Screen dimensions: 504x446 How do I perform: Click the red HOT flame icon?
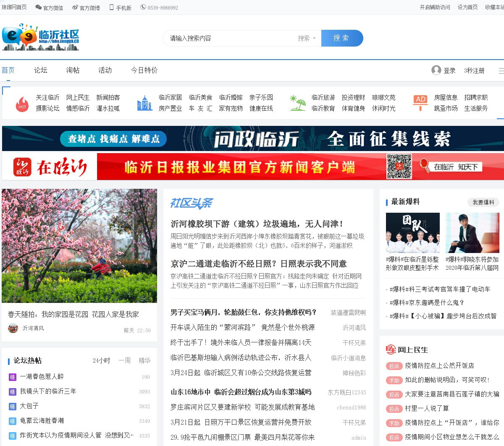[22, 103]
